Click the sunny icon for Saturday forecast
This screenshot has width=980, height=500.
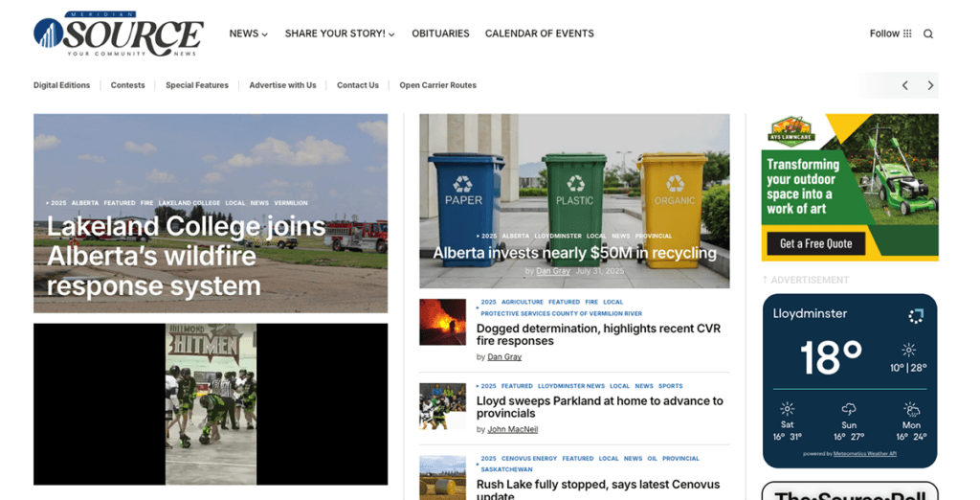[787, 409]
